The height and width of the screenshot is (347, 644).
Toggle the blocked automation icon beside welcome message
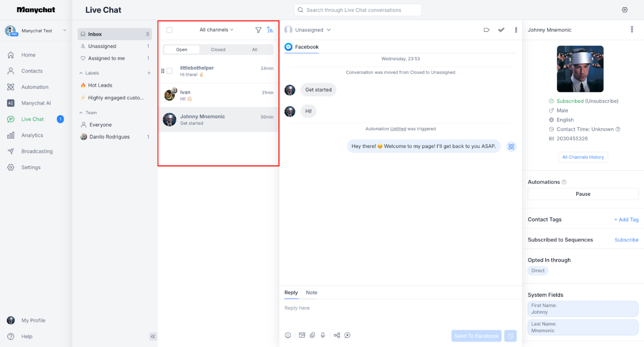pyautogui.click(x=511, y=146)
